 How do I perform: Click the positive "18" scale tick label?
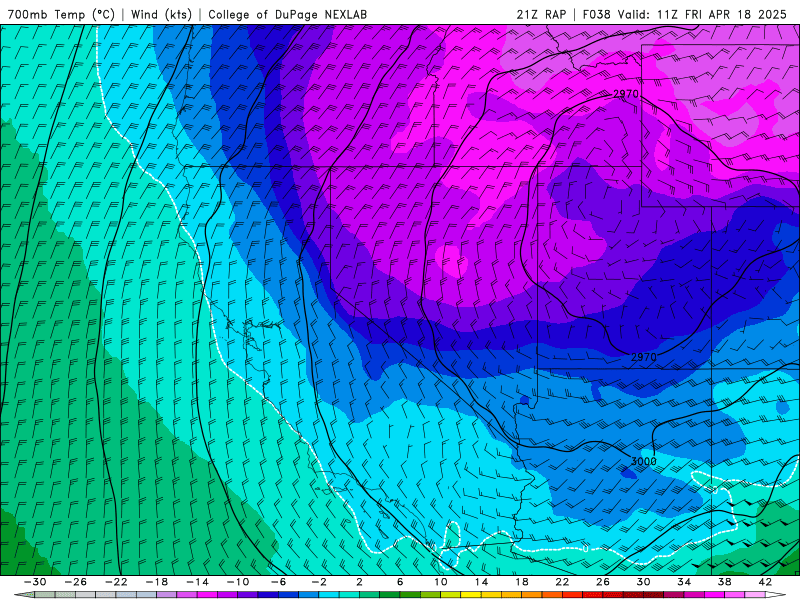click(x=522, y=582)
